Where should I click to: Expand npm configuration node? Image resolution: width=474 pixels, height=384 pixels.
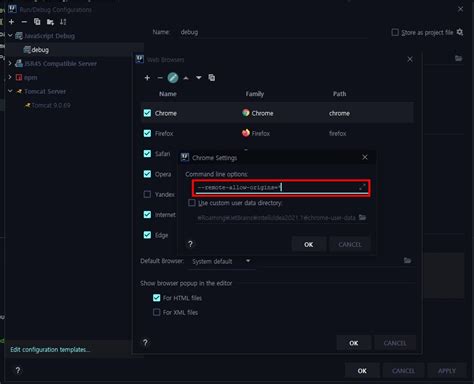pos(10,77)
